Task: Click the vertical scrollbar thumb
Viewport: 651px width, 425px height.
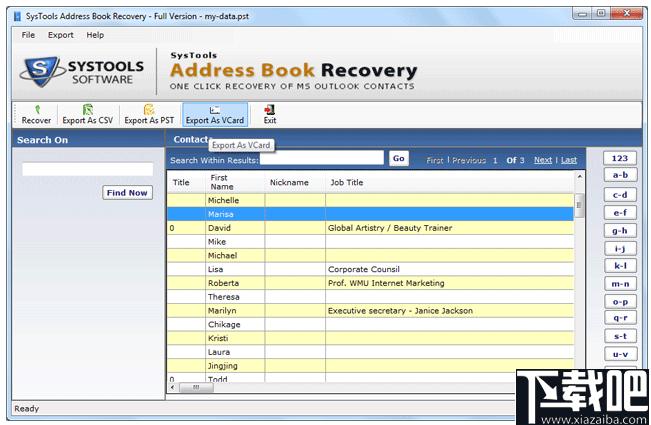Action: point(580,205)
